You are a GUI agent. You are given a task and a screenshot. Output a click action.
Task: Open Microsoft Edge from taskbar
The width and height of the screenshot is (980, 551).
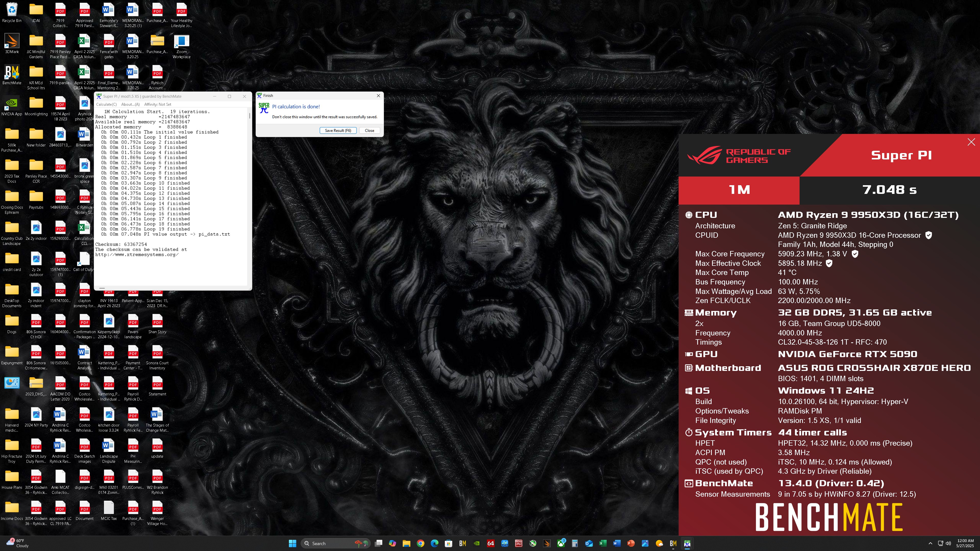point(434,543)
